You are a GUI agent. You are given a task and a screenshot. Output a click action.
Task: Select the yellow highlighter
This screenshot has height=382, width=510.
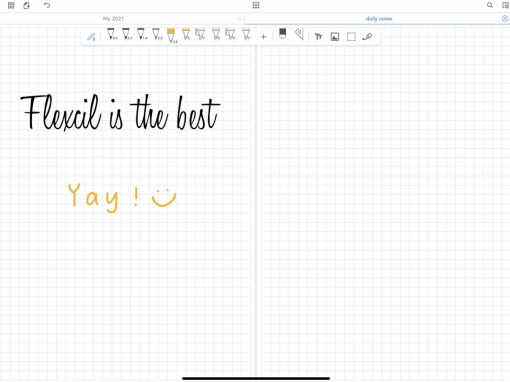(186, 34)
